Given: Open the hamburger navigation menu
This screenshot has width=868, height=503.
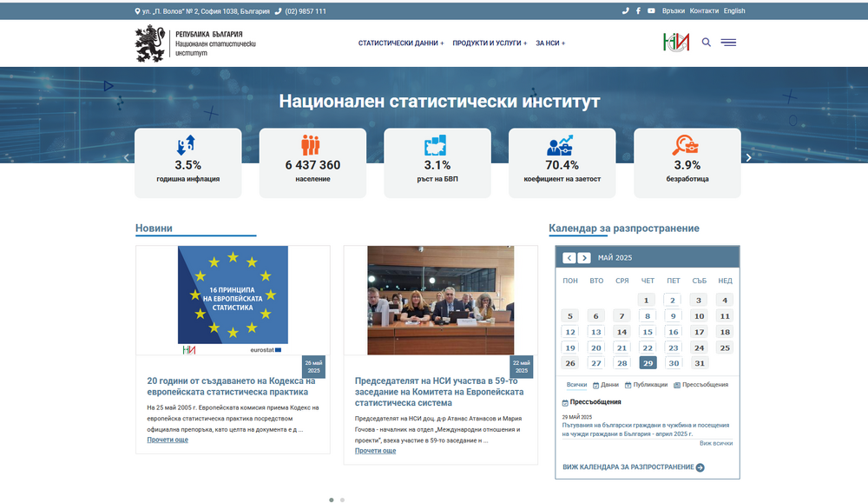Looking at the screenshot, I should pos(729,42).
